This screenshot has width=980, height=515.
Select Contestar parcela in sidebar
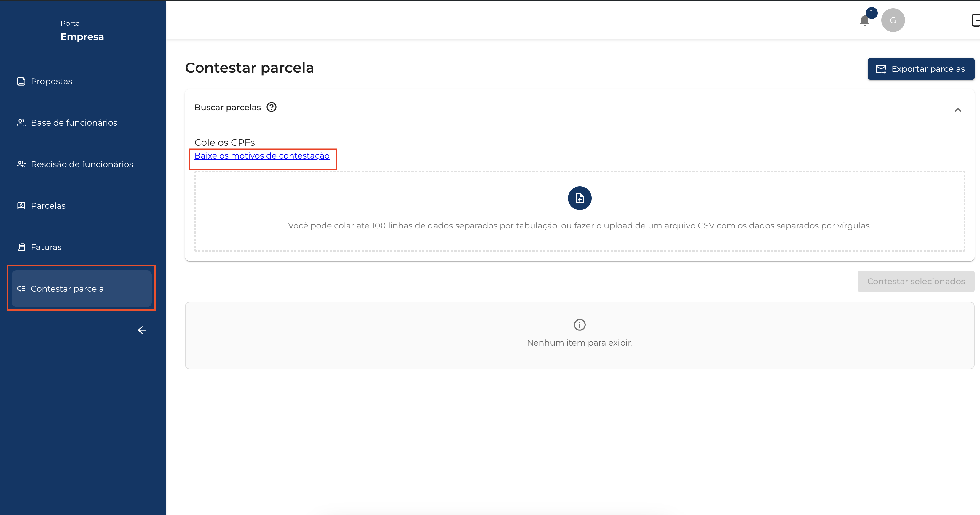(x=67, y=289)
